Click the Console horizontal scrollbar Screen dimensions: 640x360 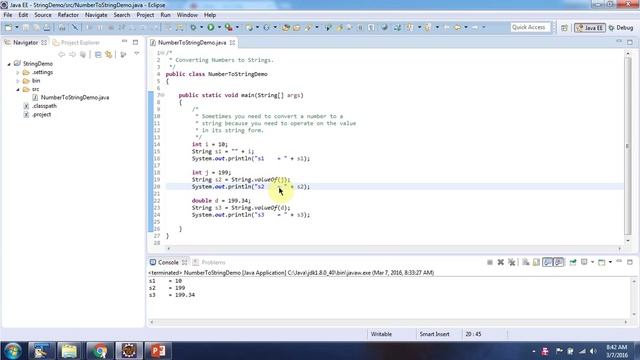click(389, 322)
